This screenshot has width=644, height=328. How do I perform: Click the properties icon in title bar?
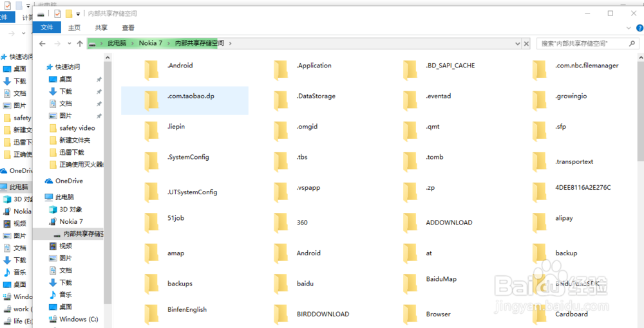click(x=57, y=14)
